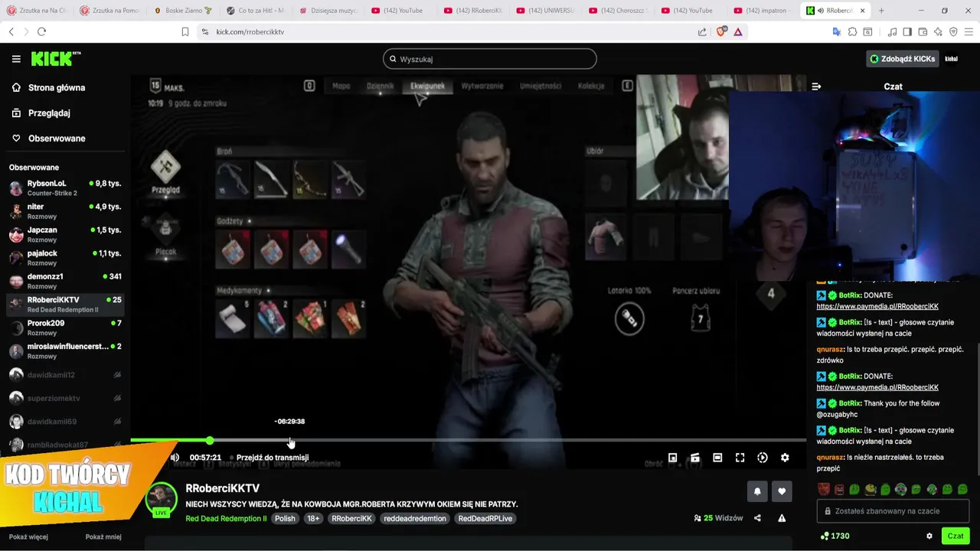980x551 pixels.
Task: Open channel points 1730 balance
Action: pos(835,536)
